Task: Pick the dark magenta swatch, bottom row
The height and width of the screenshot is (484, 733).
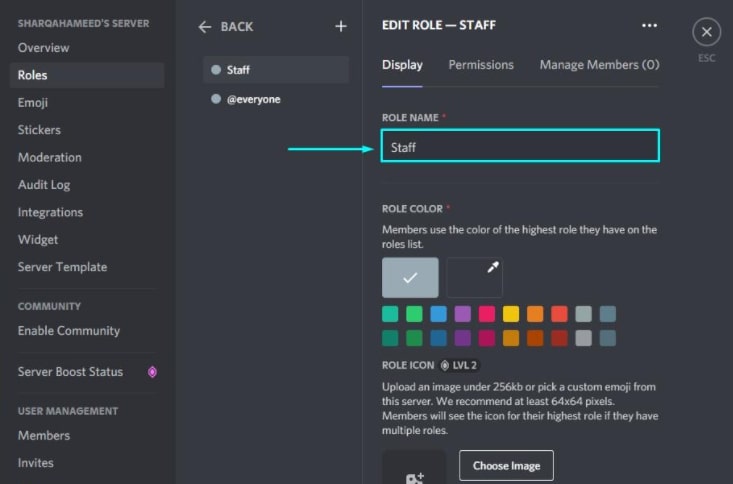Action: click(x=487, y=338)
